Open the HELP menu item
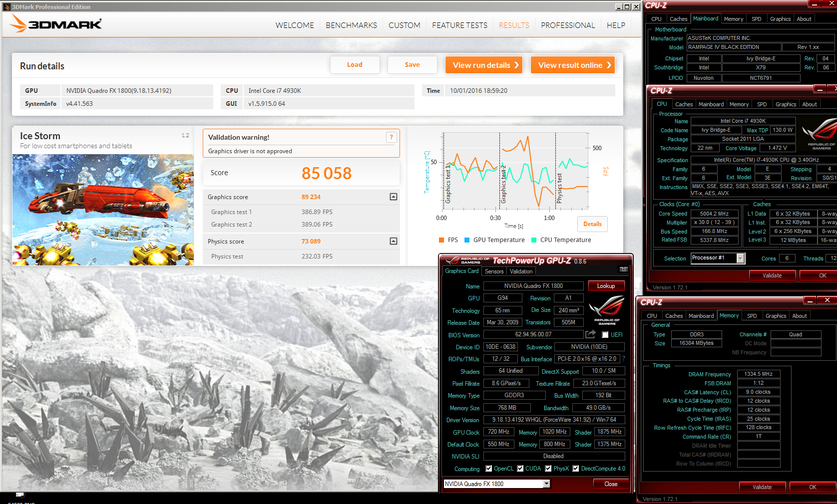The height and width of the screenshot is (504, 837). [x=616, y=25]
